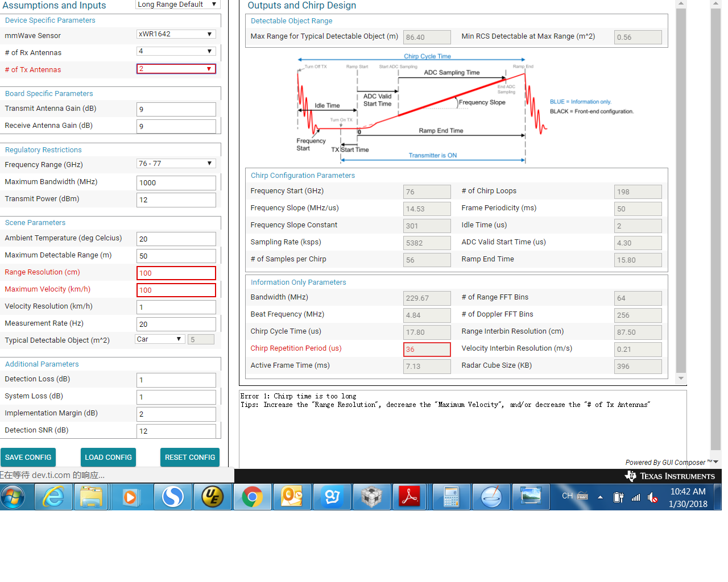Screen dimensions: 728x582
Task: Click the Maximum Bandwidth (MHz) field
Action: click(x=176, y=182)
